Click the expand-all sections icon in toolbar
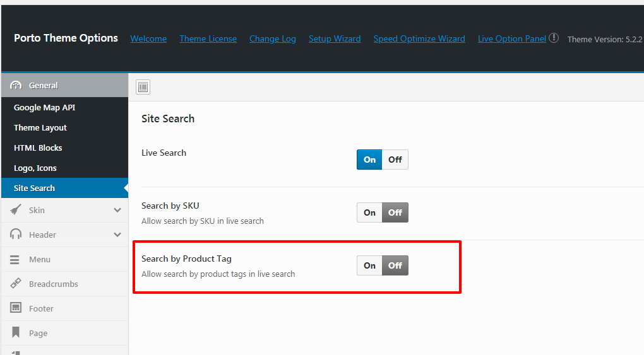The height and width of the screenshot is (355, 644). pos(143,87)
